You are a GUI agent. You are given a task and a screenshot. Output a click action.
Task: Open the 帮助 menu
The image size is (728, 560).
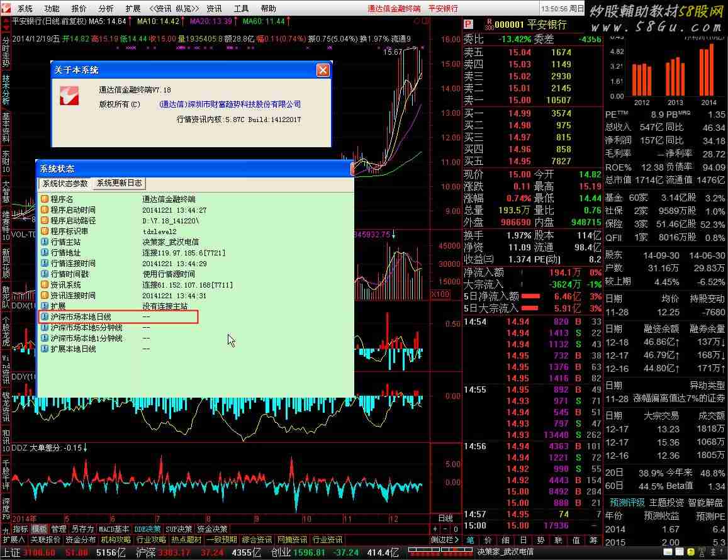tap(268, 8)
